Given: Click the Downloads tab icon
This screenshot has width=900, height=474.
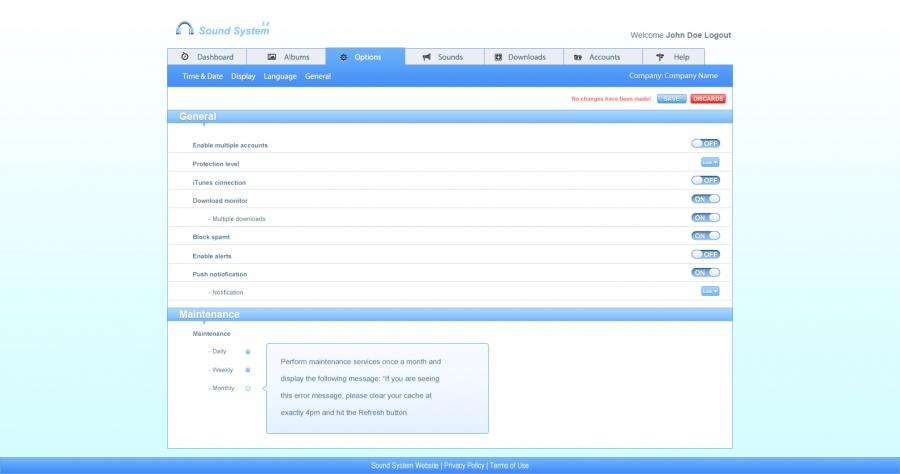Looking at the screenshot, I should 499,57.
